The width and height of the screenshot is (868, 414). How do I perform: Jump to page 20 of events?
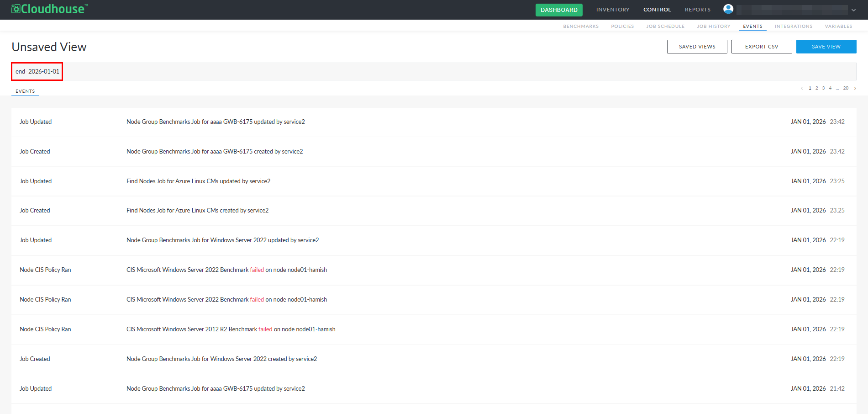846,88
